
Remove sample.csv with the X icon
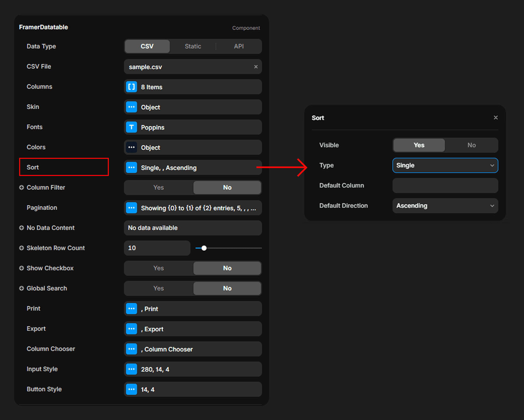tap(256, 67)
